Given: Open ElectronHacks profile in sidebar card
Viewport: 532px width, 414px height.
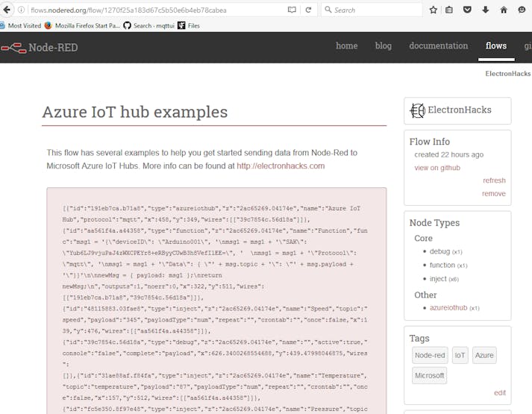Looking at the screenshot, I should (460, 110).
